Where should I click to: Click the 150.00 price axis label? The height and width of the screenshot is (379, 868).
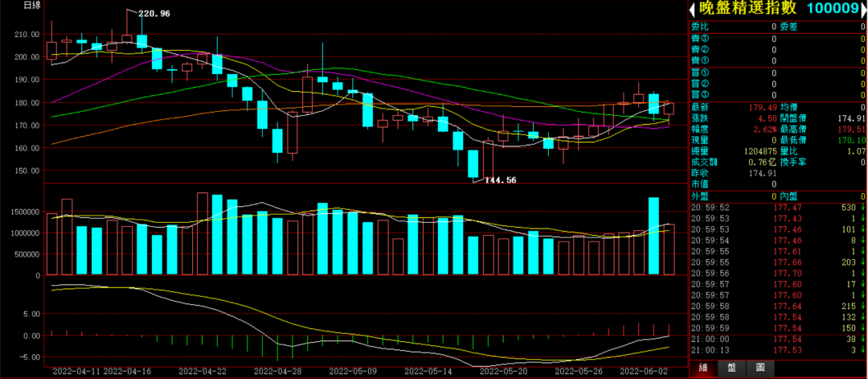[x=27, y=171]
